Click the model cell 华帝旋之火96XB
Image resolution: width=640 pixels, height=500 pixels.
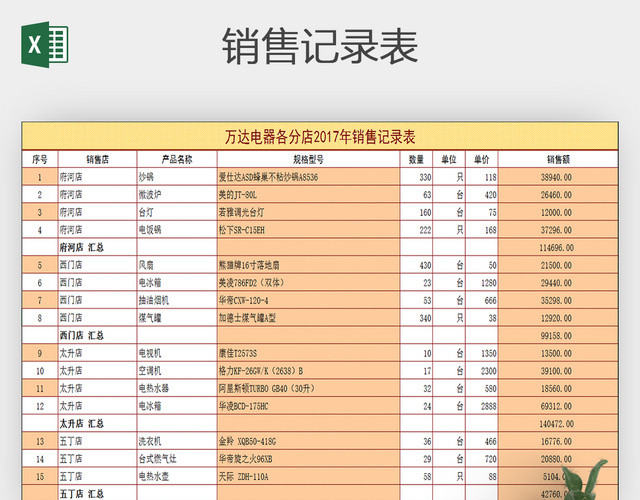point(308,459)
